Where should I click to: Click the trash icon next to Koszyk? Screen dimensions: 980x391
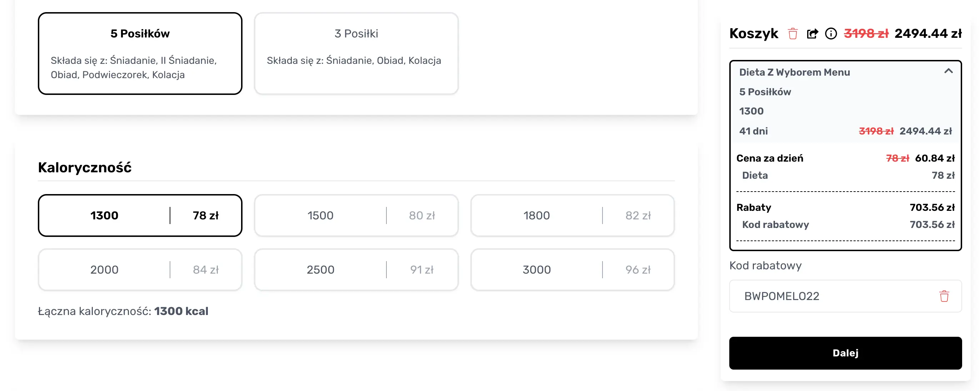[x=793, y=34]
